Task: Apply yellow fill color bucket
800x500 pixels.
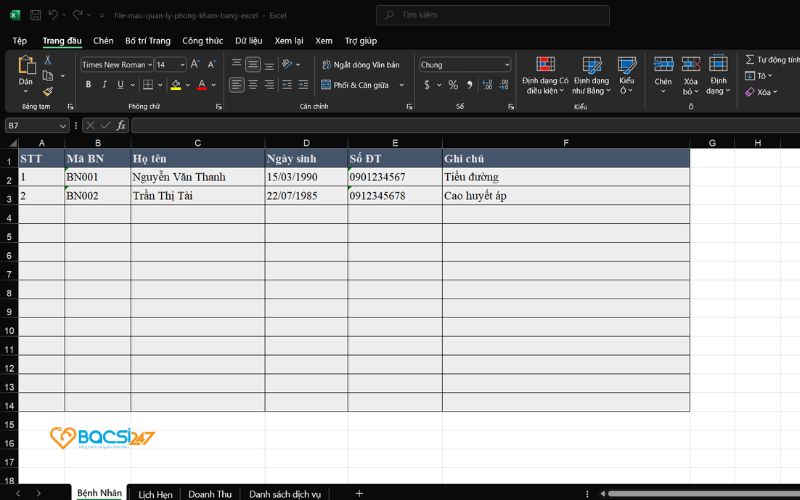Action: point(176,85)
